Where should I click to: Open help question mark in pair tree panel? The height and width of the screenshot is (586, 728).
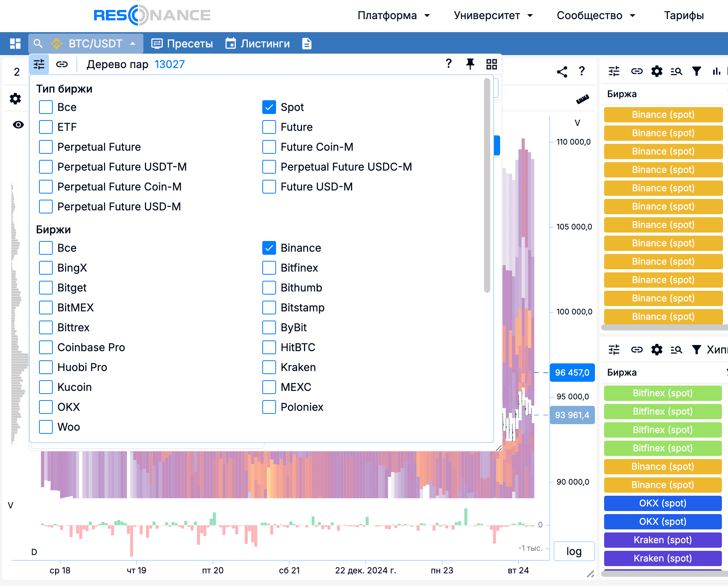(449, 63)
